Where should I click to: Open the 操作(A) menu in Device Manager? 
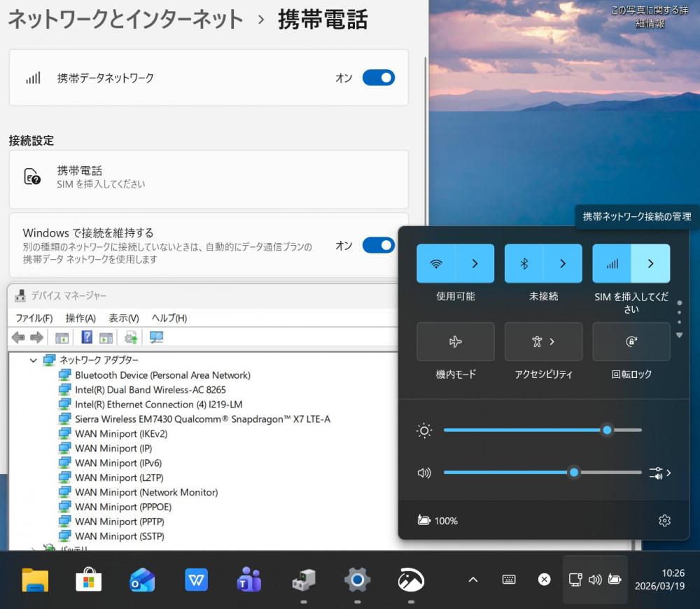pos(80,318)
